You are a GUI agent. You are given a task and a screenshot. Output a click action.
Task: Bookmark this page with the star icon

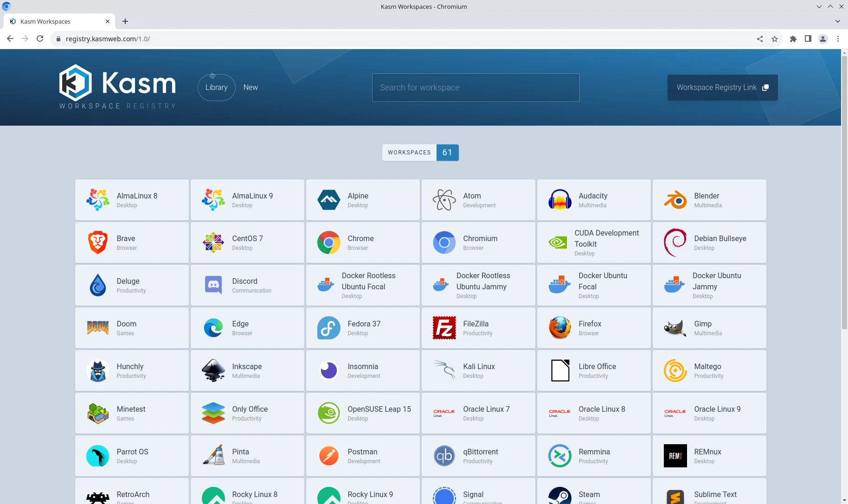tap(774, 39)
